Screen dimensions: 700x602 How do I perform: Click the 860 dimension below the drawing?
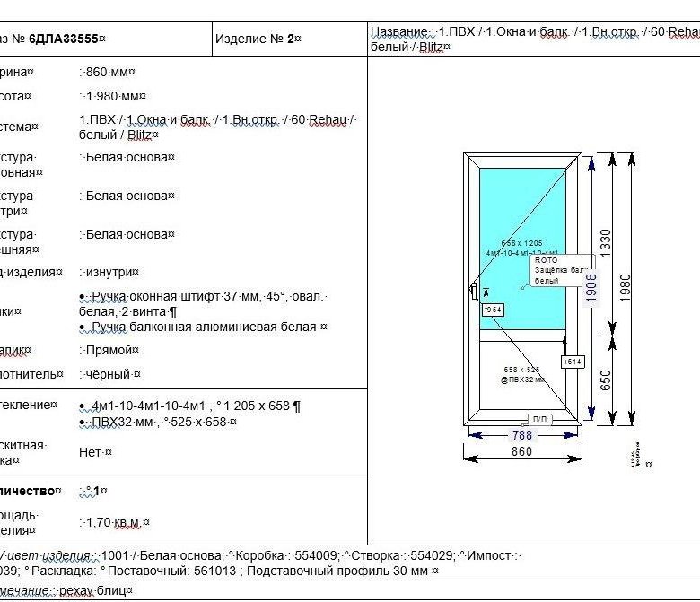(522, 453)
